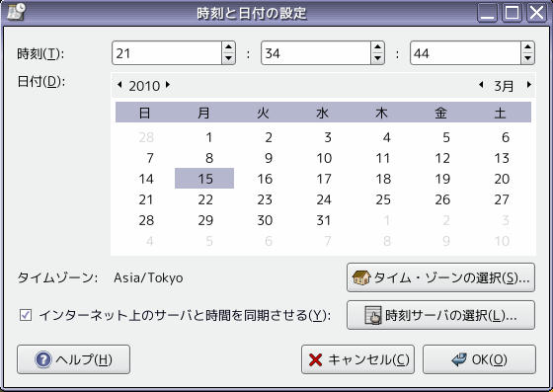Viewport: 553px width, 392px height.
Task: Click the 水 Wednesday column header
Action: click(322, 113)
